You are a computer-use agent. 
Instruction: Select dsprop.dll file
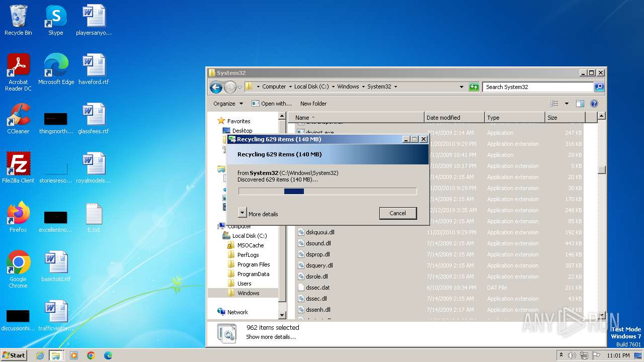tap(317, 254)
